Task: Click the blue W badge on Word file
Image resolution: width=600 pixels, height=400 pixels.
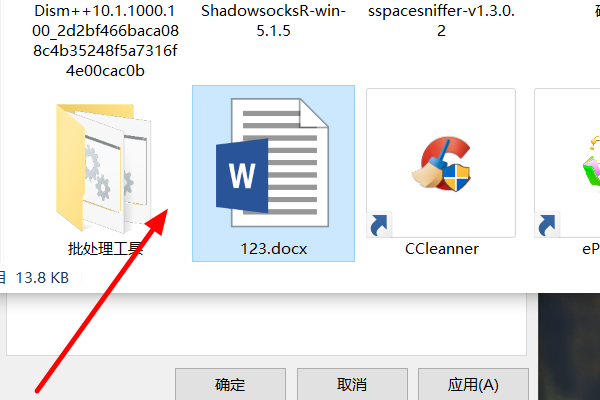Action: tap(242, 176)
